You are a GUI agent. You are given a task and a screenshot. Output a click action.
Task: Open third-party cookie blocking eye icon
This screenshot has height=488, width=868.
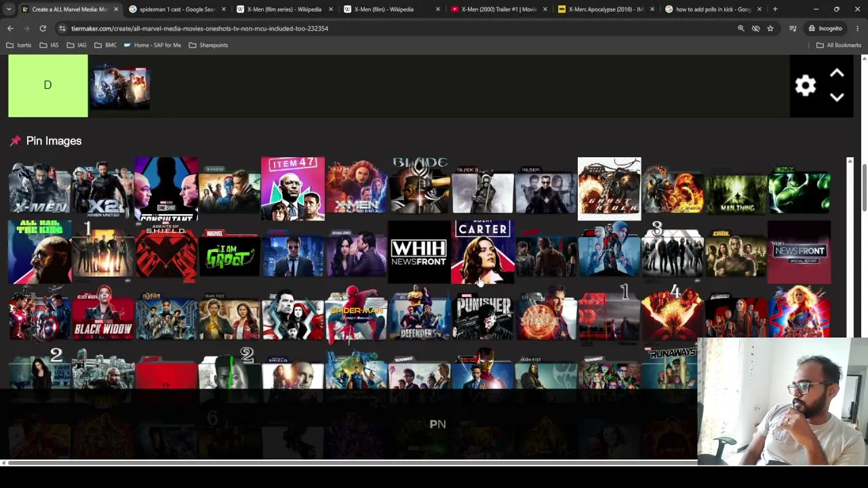coord(755,28)
